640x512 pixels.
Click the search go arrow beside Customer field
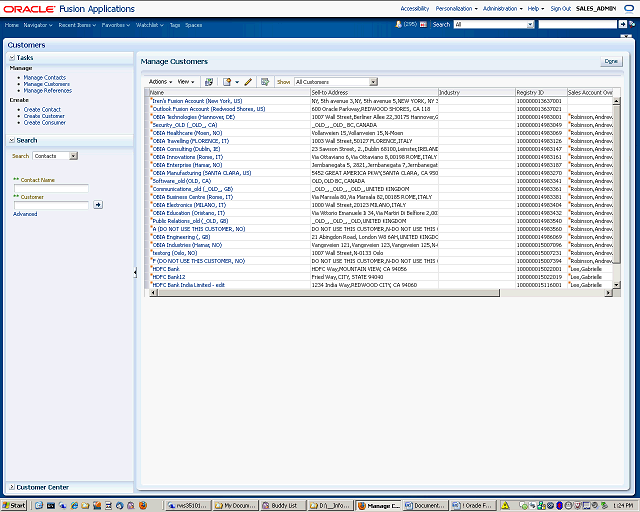[98, 204]
